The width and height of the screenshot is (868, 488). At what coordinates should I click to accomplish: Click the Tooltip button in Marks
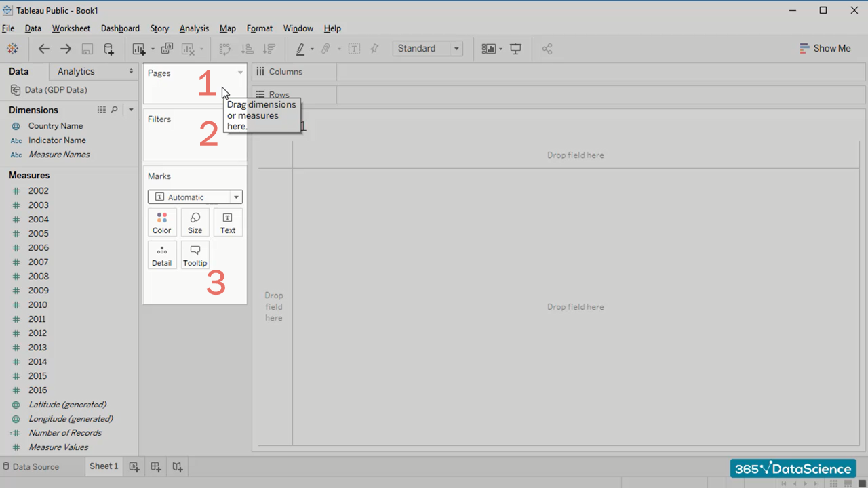click(195, 256)
